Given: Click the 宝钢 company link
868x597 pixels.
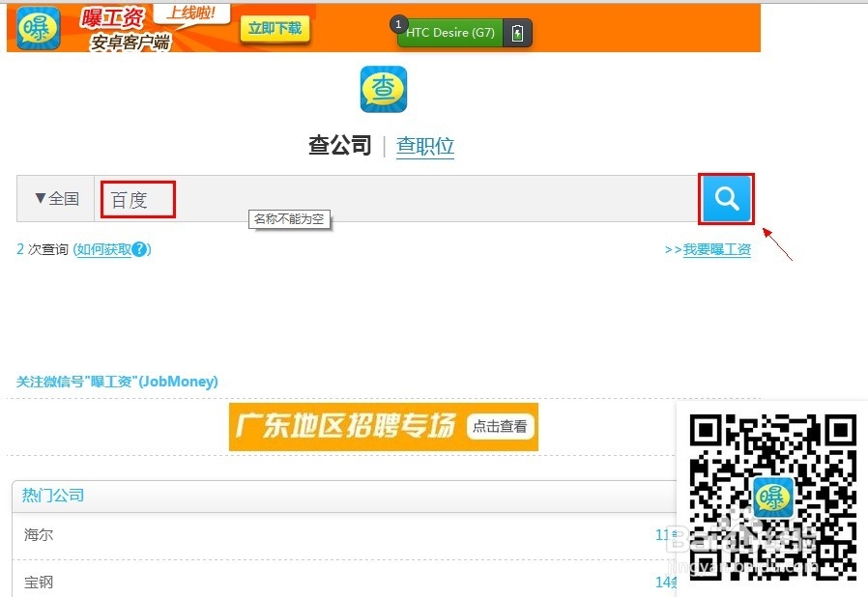Looking at the screenshot, I should 40,583.
